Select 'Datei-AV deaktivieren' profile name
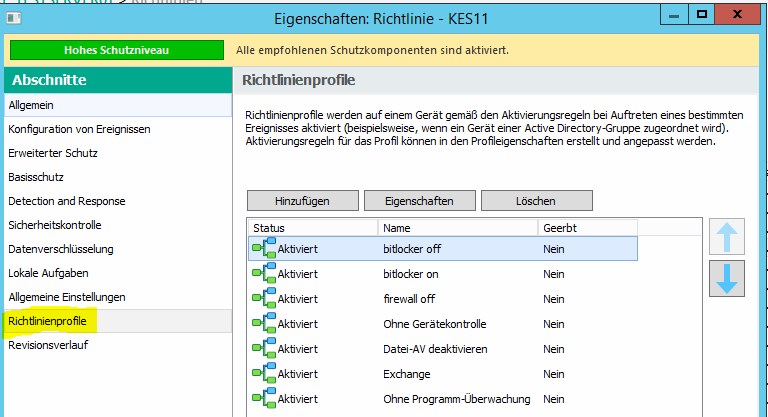The width and height of the screenshot is (768, 417). (435, 349)
